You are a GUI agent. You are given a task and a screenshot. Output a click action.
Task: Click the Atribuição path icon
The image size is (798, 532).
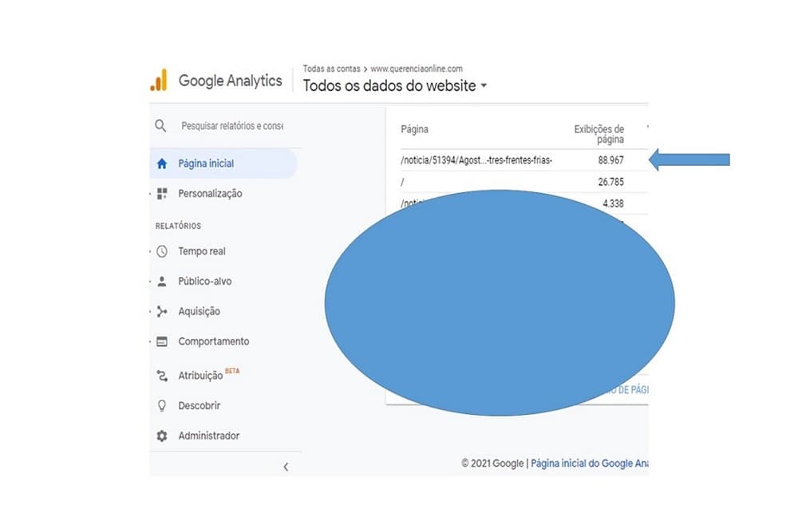click(x=162, y=376)
